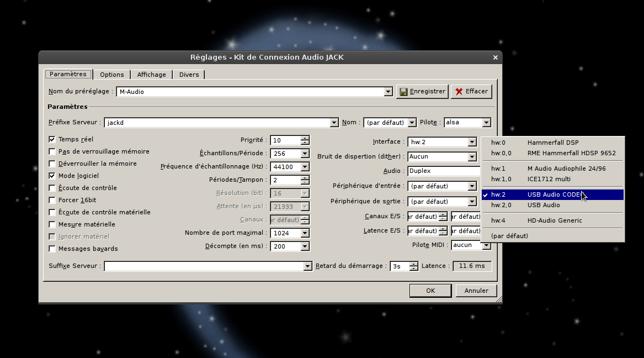Screen dimensions: 644x358
Task: Click the Audio Duplex field
Action: 444,171
